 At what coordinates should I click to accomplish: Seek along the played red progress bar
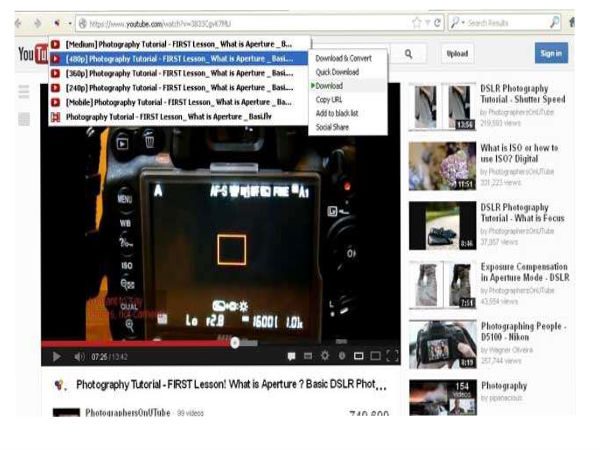tap(136, 344)
